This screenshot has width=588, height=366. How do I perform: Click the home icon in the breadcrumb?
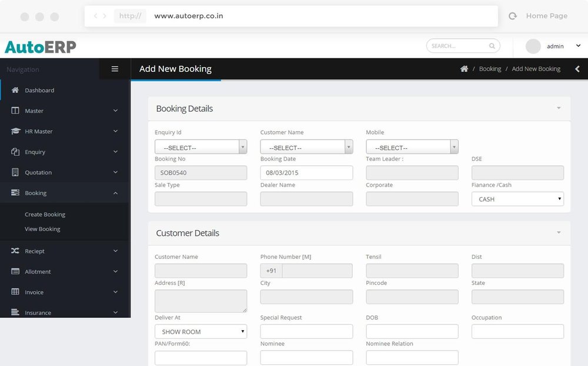465,69
